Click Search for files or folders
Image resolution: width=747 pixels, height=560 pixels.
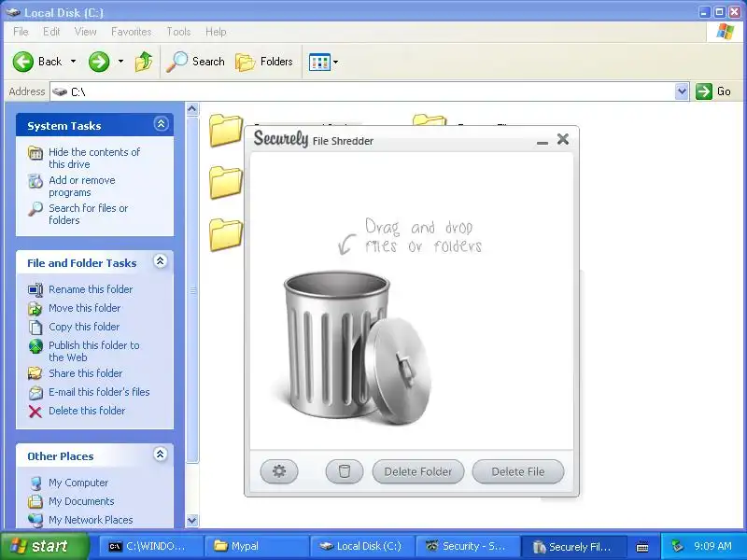coord(88,214)
